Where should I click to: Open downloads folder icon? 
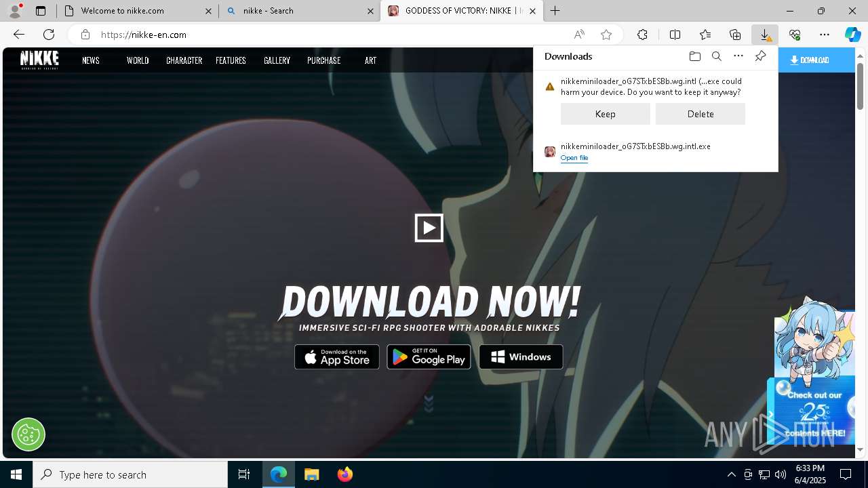(x=694, y=56)
